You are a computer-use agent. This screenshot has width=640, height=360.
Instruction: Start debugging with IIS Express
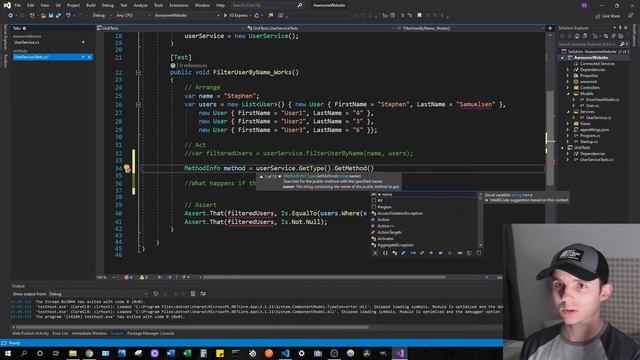pos(236,16)
